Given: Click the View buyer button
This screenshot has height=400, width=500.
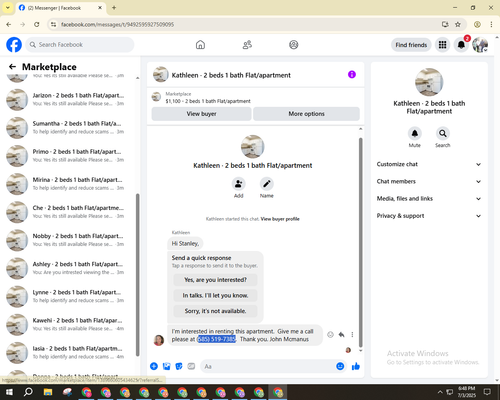Looking at the screenshot, I should 201,114.
